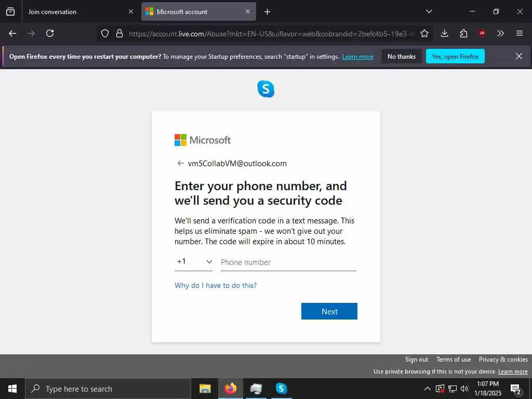Open Firefox downloads panel

click(x=445, y=33)
